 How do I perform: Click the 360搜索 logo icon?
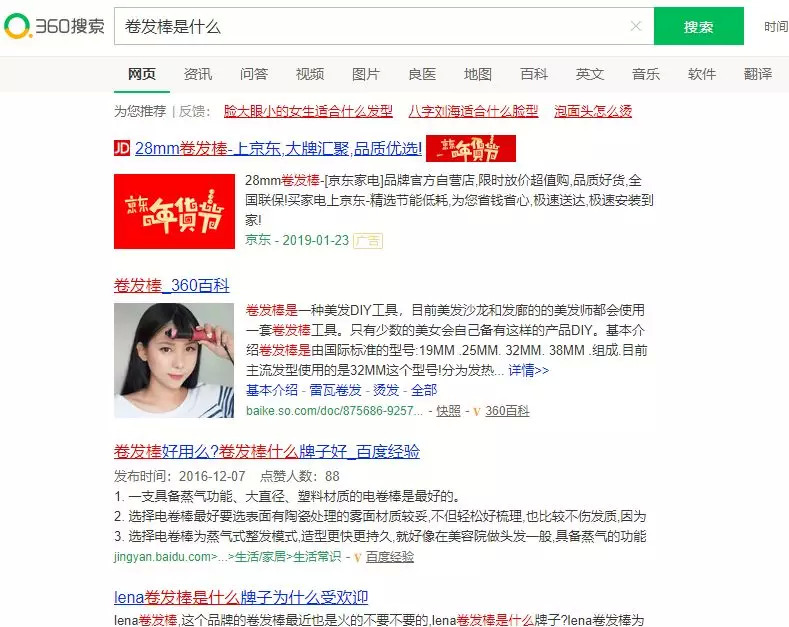click(17, 26)
